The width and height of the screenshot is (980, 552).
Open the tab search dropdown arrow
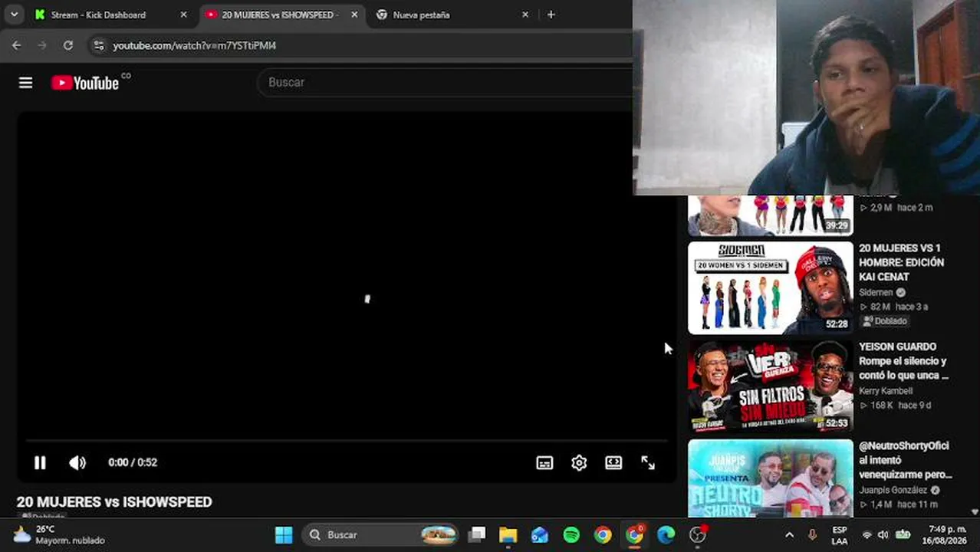point(14,15)
